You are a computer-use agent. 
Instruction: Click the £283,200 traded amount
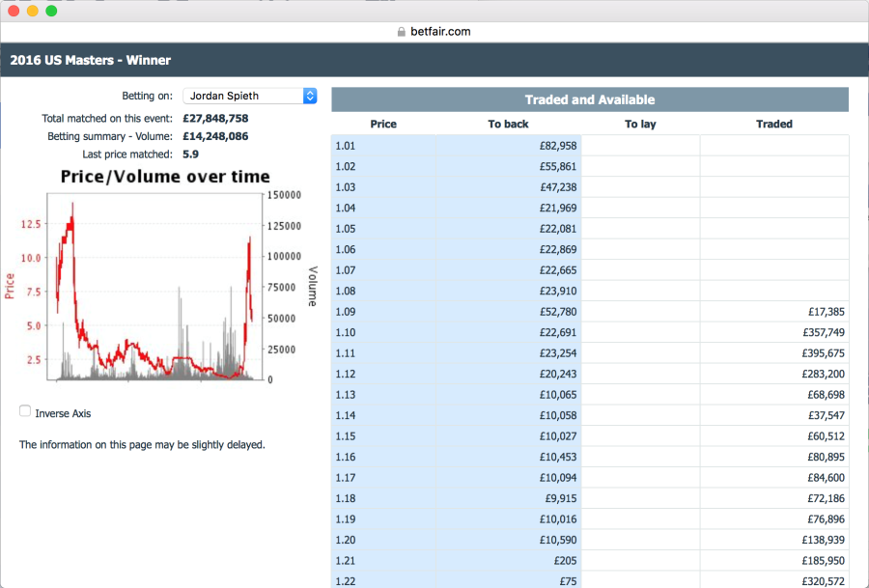824,374
